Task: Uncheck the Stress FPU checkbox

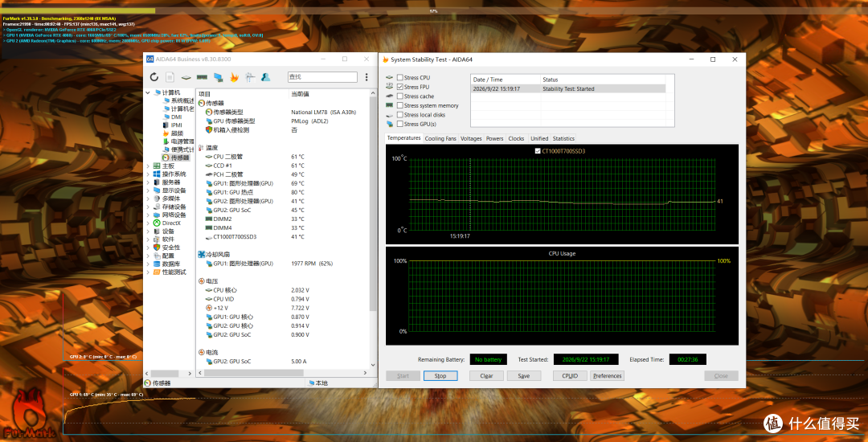Action: click(x=399, y=87)
